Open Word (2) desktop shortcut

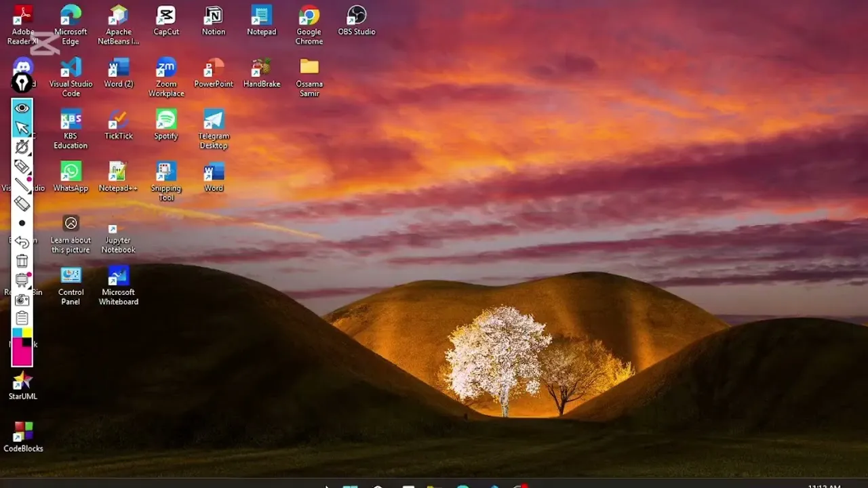coord(119,73)
